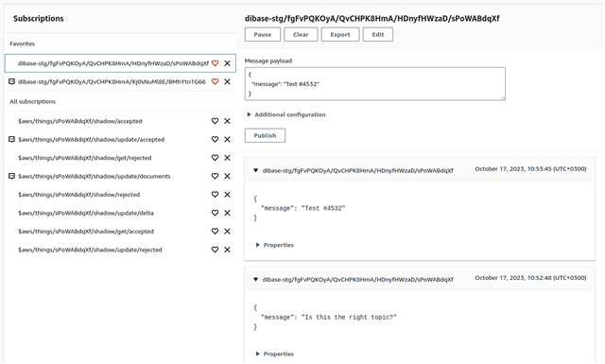Click message icon beside BMhYtn1G66 favorite
Screen dimensions: 605x364
[11, 82]
